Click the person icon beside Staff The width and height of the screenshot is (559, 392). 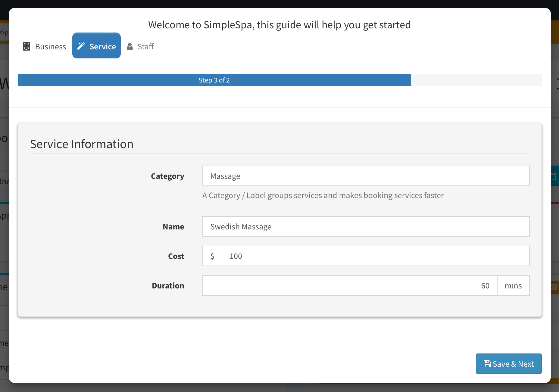click(x=130, y=46)
